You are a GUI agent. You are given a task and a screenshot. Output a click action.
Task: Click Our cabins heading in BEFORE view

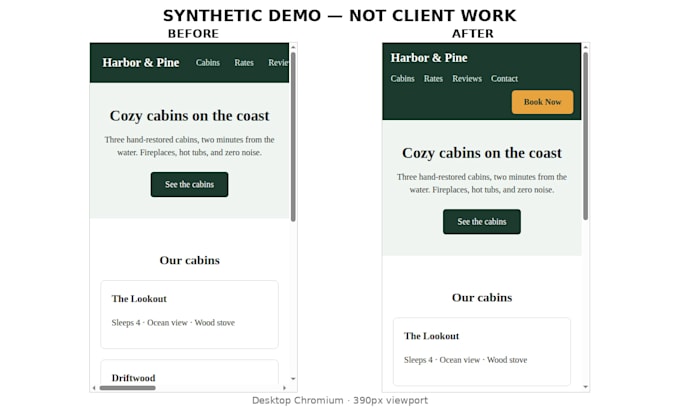[x=190, y=260]
